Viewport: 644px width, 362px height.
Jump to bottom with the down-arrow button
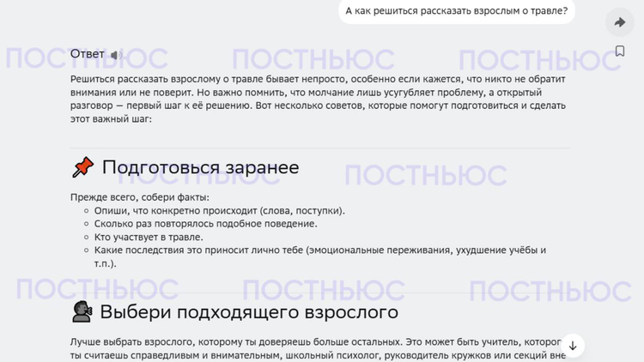573,346
